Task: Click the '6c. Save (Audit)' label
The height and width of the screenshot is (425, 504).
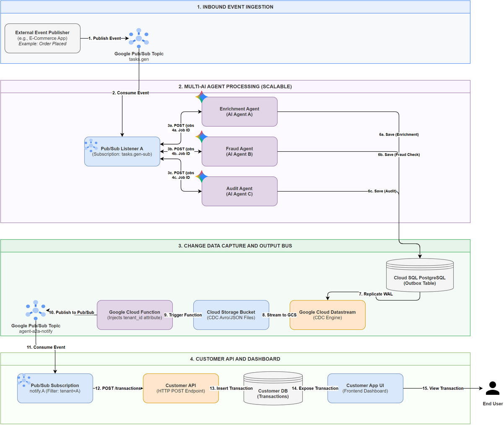Action: (x=382, y=191)
